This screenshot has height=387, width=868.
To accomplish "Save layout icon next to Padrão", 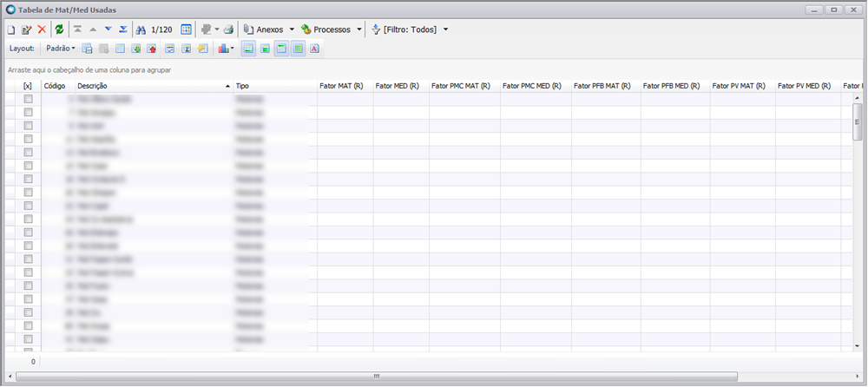I will click(x=87, y=49).
